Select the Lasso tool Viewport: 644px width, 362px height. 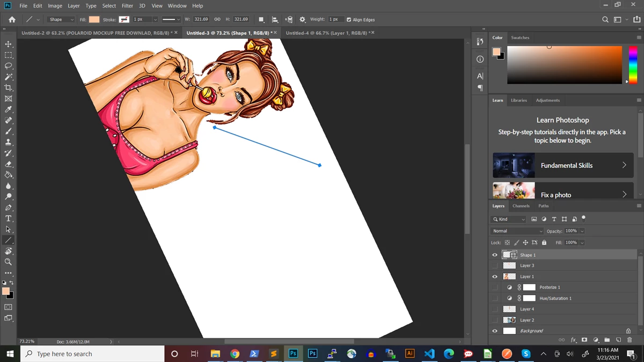[9, 66]
